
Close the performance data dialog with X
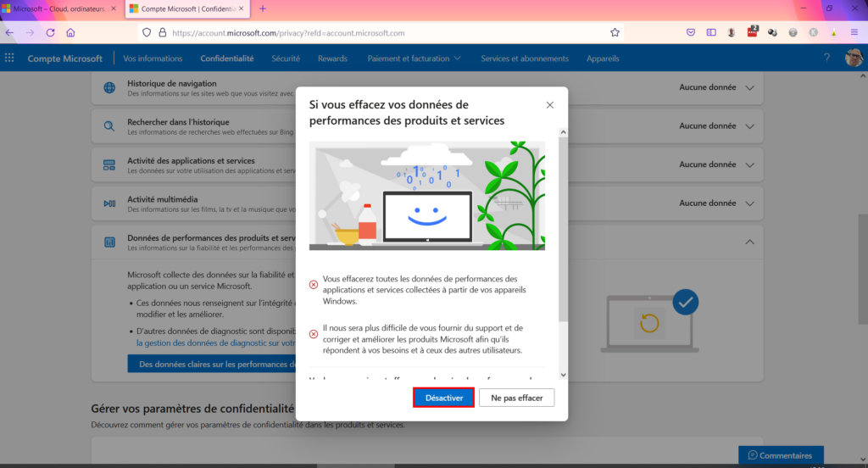[x=549, y=104]
